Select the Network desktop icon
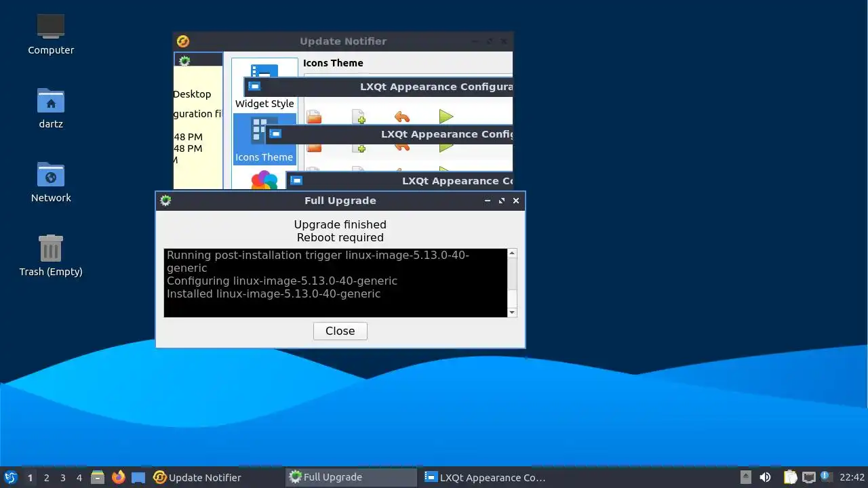This screenshot has height=488, width=868. 51,182
